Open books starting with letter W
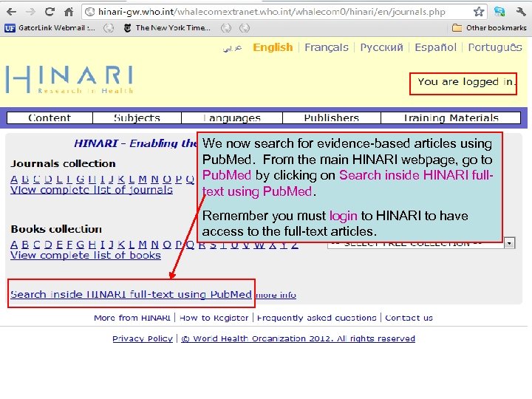 click(259, 245)
